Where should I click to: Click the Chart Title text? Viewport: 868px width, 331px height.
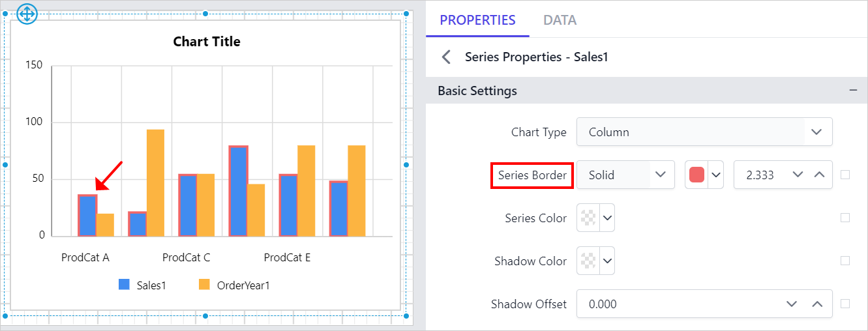coord(207,42)
